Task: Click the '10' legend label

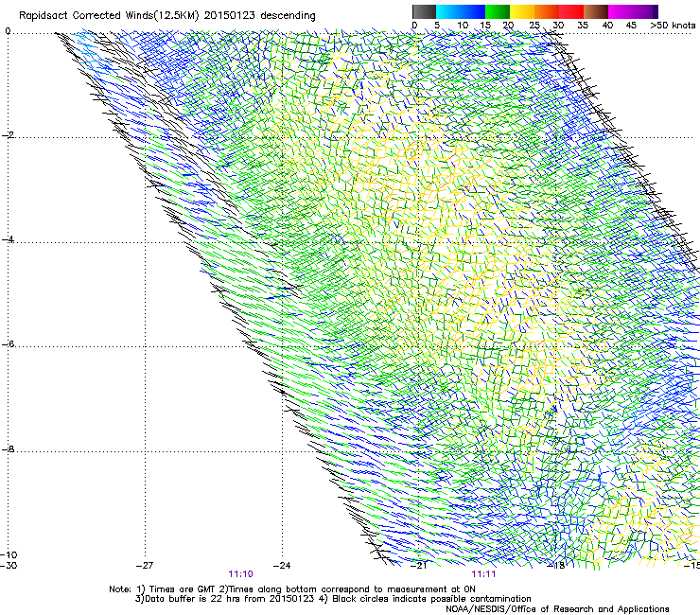Action: tap(463, 26)
